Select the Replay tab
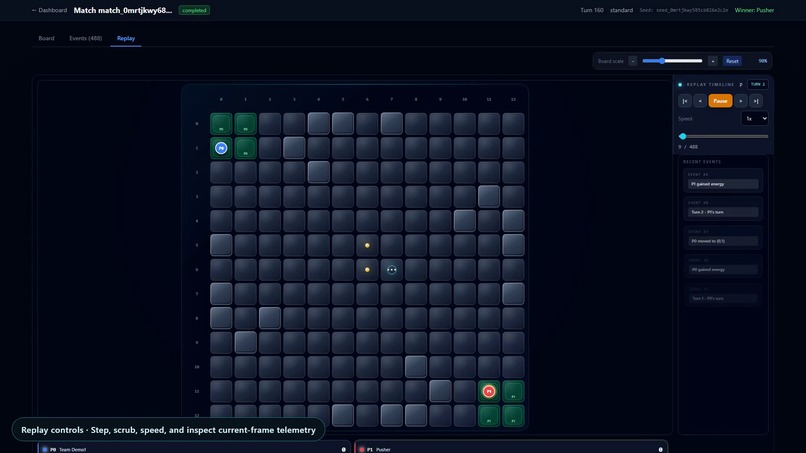Viewport: 806px width, 453px height. [126, 38]
